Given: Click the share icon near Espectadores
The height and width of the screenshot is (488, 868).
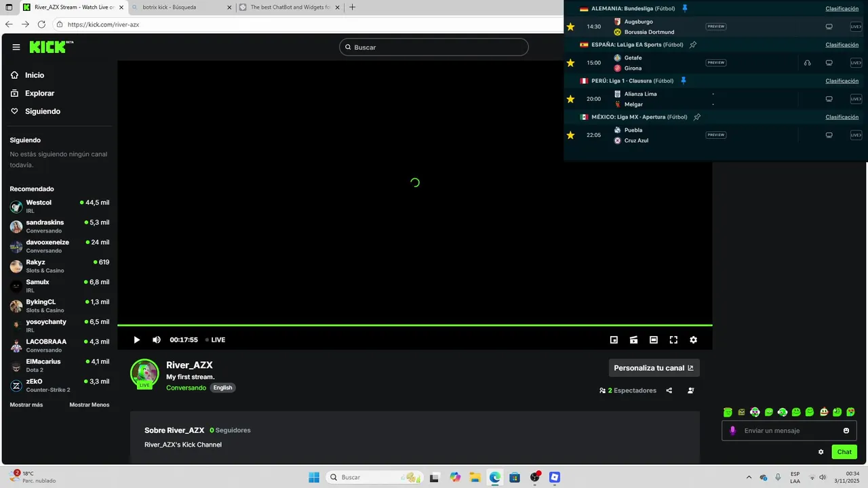Looking at the screenshot, I should (x=669, y=390).
